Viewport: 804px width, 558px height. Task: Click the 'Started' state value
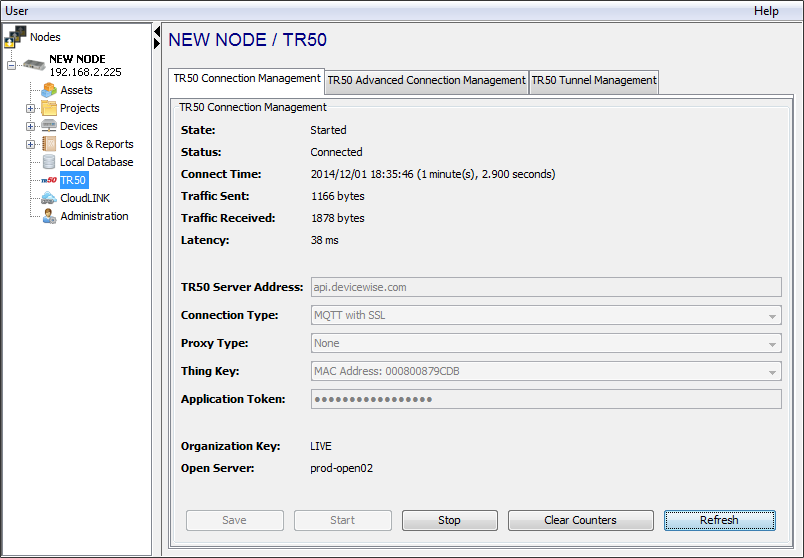[x=328, y=130]
